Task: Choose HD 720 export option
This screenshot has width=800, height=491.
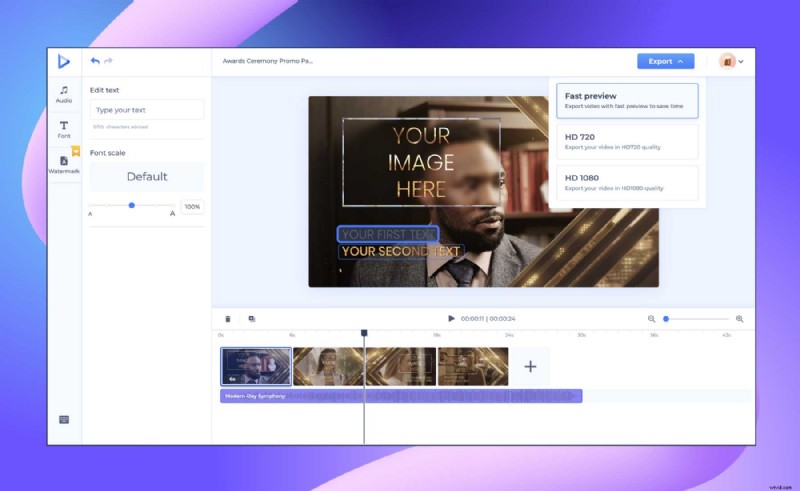Action: 627,142
